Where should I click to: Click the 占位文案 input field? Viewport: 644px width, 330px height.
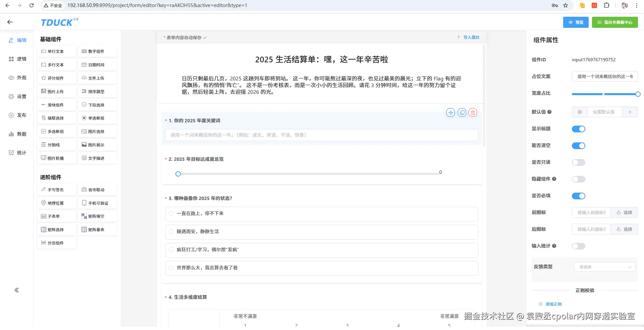605,76
